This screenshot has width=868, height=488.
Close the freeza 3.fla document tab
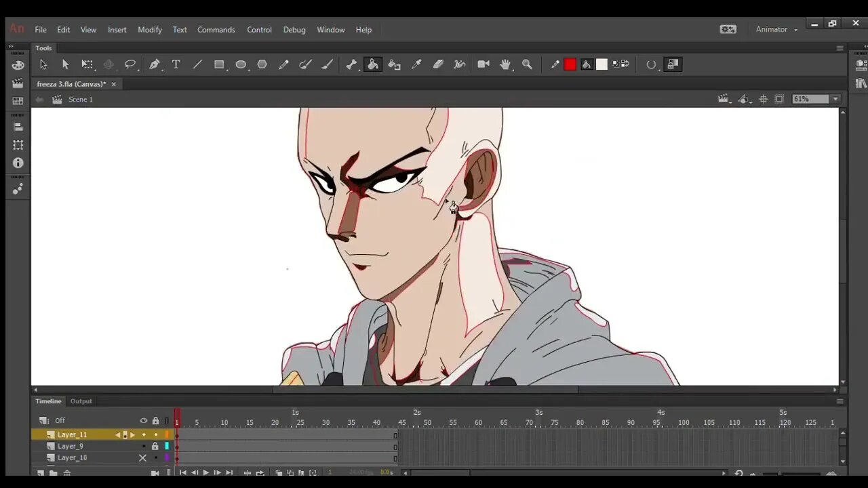(x=114, y=84)
